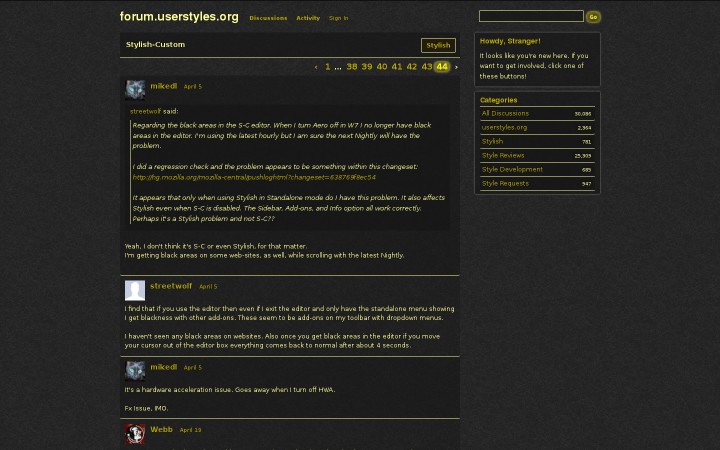
Task: Click All Discussions count 30,086
Action: click(x=583, y=114)
